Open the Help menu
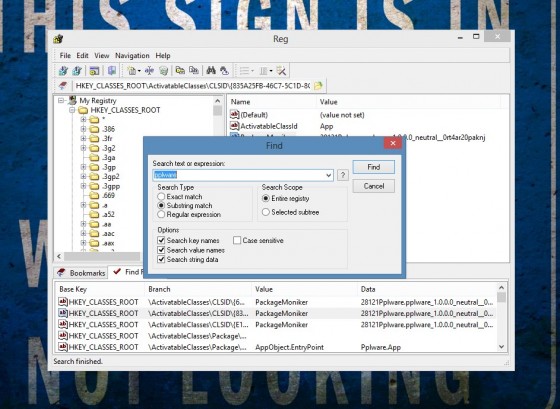 click(162, 55)
